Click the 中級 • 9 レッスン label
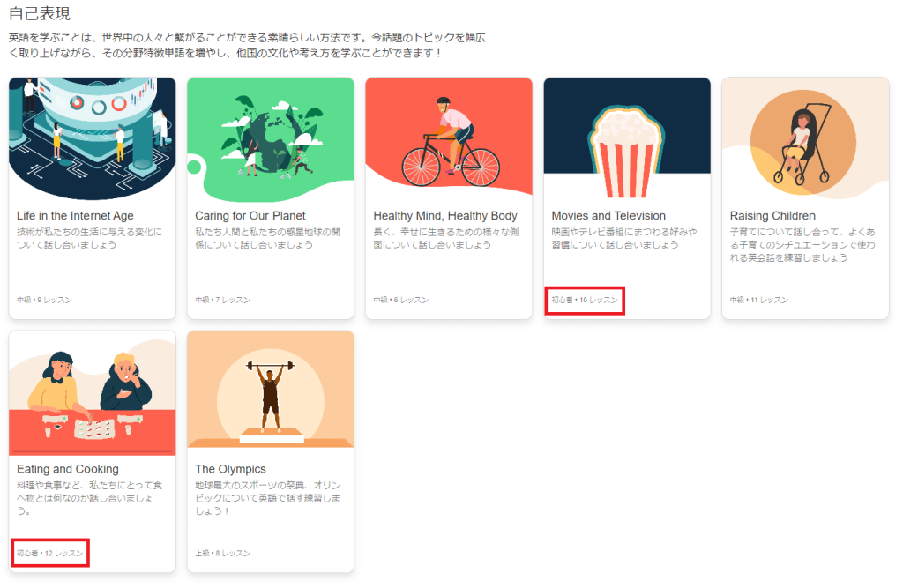The image size is (903, 588). click(x=44, y=301)
